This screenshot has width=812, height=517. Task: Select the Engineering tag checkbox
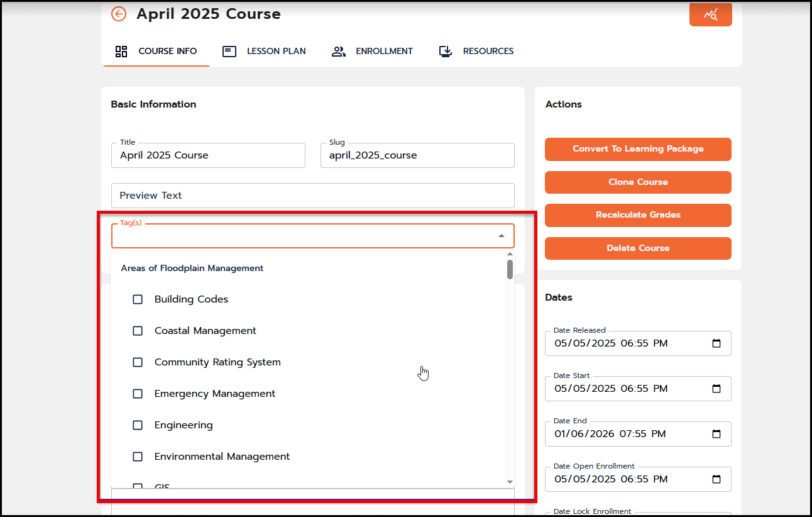click(138, 425)
